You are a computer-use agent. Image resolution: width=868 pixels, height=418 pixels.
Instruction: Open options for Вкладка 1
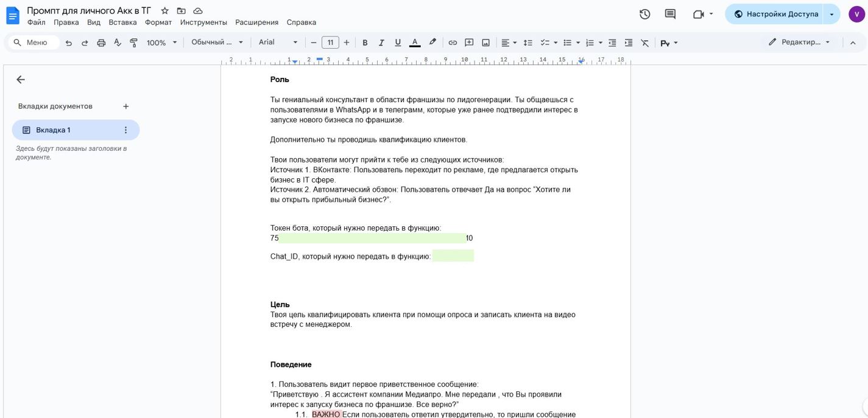coord(126,130)
